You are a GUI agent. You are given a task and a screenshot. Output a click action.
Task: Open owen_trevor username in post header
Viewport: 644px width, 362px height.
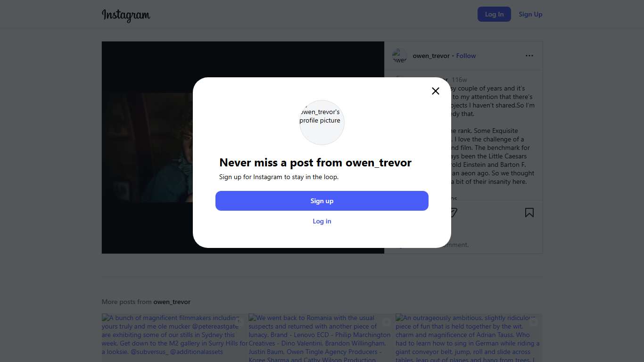(x=431, y=56)
